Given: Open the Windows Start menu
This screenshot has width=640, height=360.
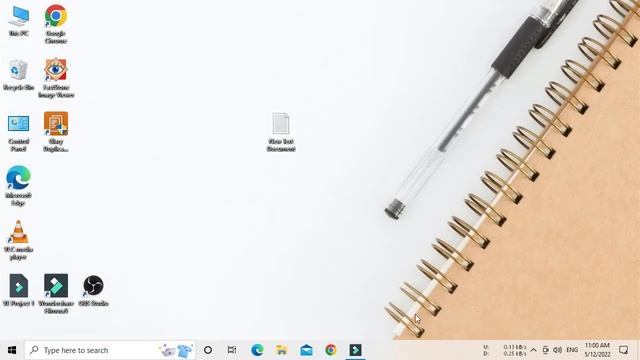Looking at the screenshot, I should (12, 350).
